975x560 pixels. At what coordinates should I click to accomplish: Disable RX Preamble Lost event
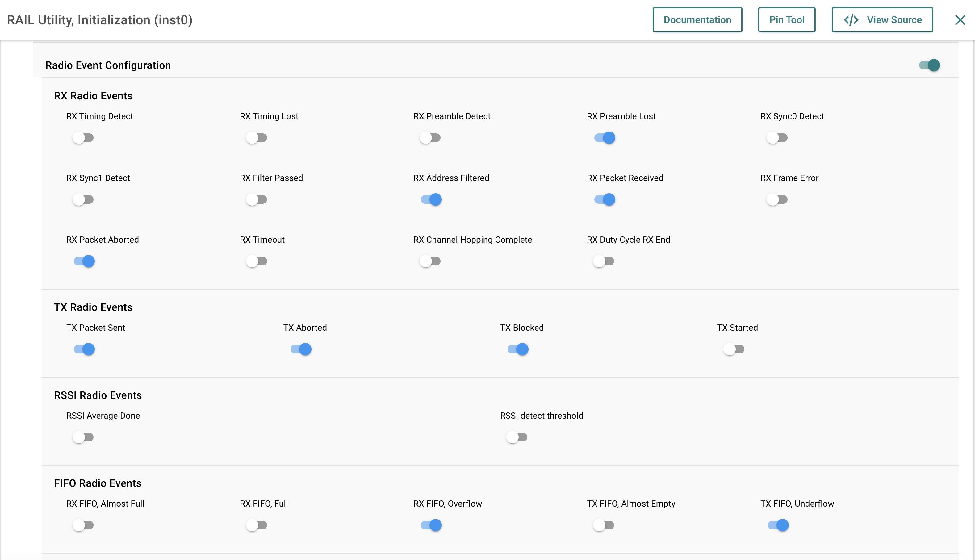click(x=605, y=138)
